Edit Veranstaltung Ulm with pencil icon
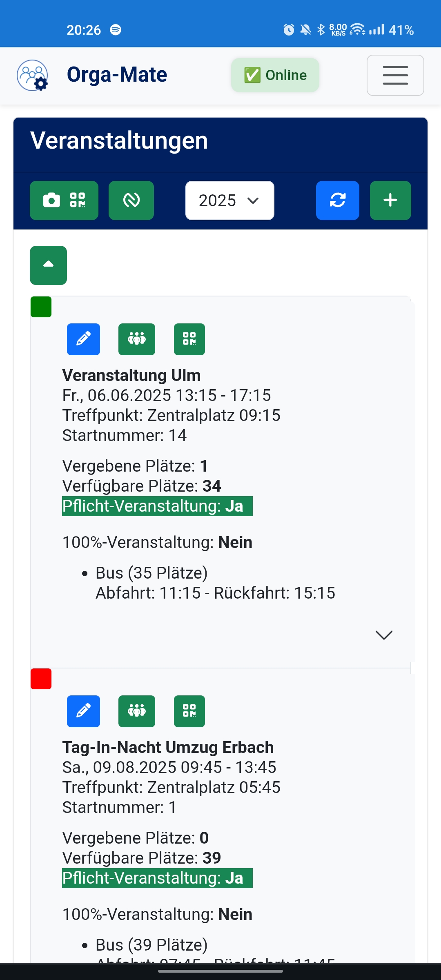 [83, 339]
